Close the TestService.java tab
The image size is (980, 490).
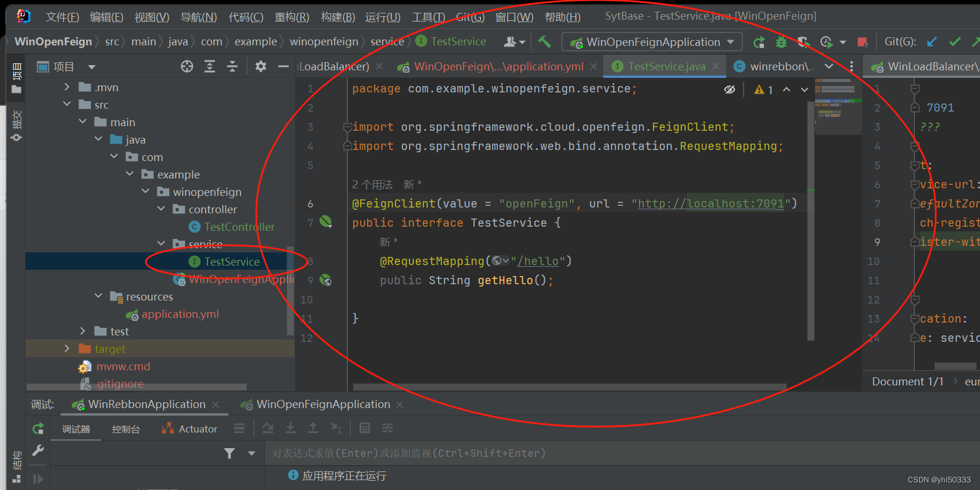coord(716,67)
